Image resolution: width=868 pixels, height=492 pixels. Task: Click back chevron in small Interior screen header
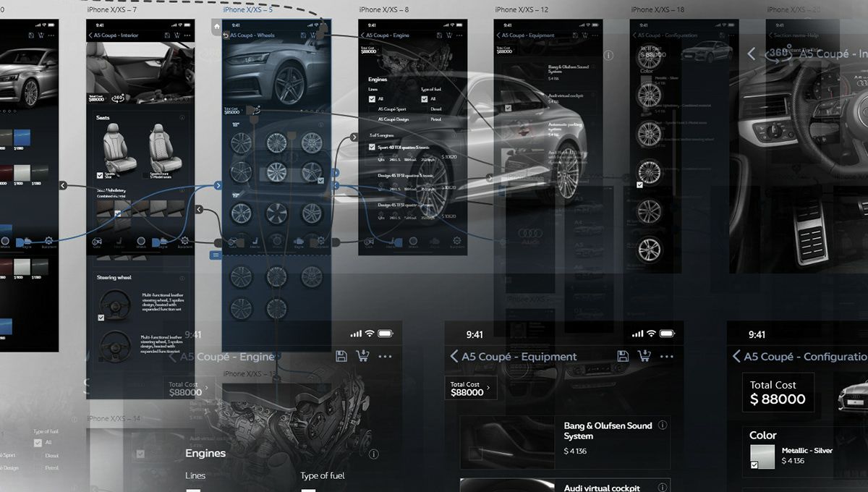click(x=90, y=35)
